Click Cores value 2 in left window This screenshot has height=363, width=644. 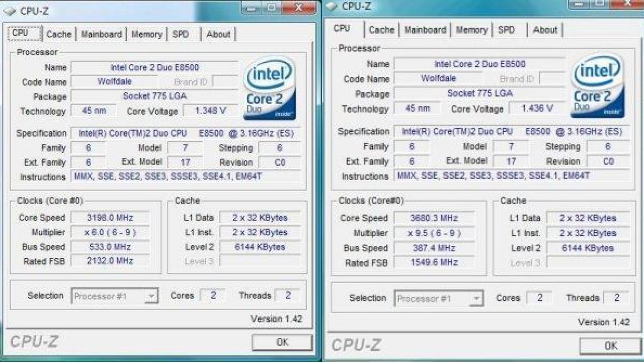click(213, 296)
